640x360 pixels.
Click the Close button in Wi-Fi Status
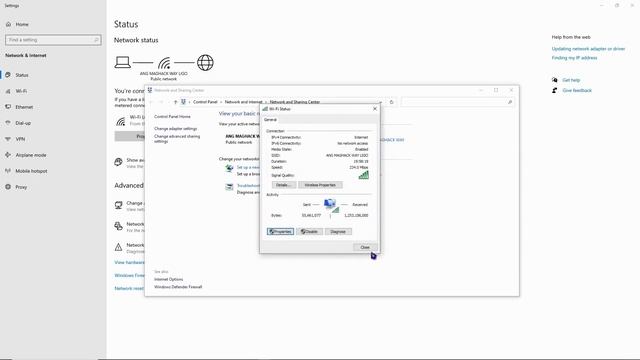(x=365, y=247)
